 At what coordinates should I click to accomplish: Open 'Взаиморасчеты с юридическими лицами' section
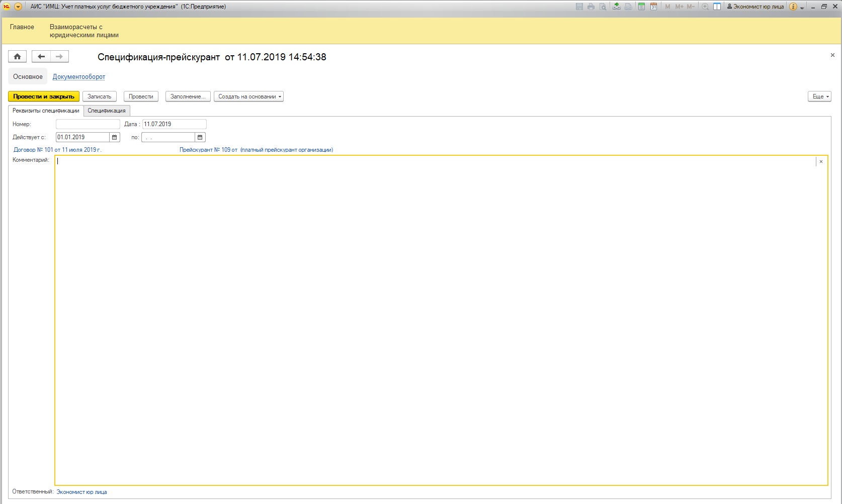[x=84, y=31]
